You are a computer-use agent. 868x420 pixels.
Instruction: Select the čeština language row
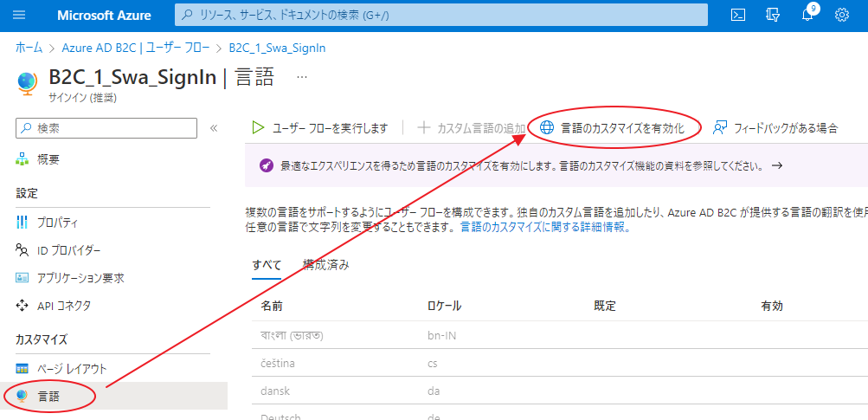[x=560, y=364]
